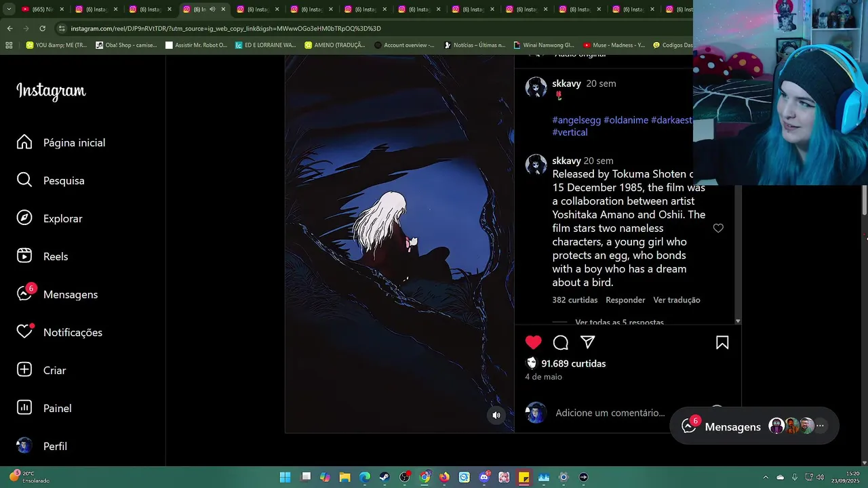
Task: Open the Notícias – Últimas bookmark
Action: [475, 45]
